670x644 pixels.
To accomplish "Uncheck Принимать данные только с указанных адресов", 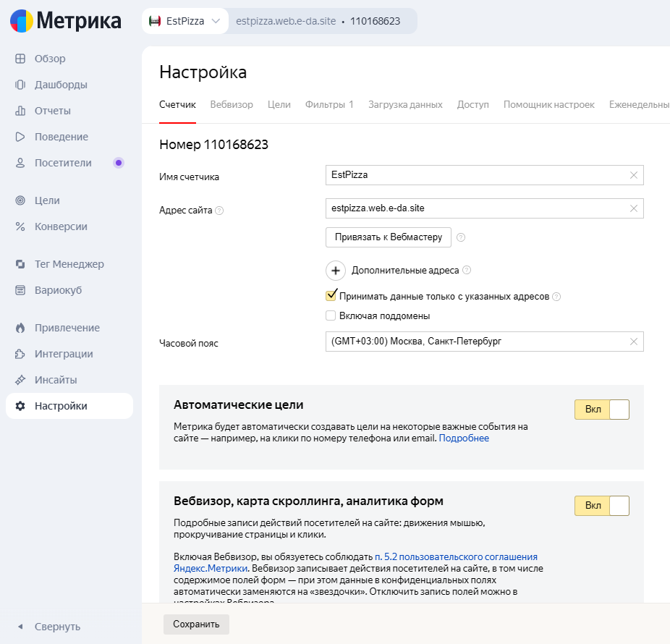I will point(331,296).
